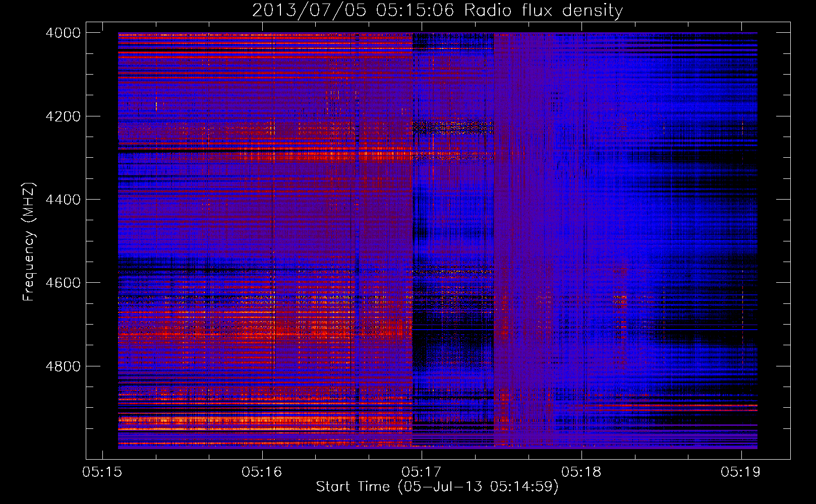Select the 4000 frequency tick label
The width and height of the screenshot is (816, 504).
point(63,33)
